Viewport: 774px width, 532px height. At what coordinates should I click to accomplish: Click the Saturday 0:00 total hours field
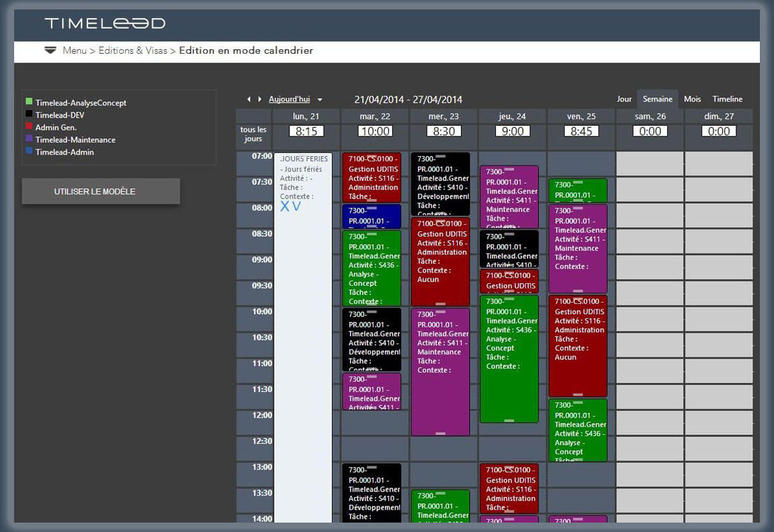[650, 131]
